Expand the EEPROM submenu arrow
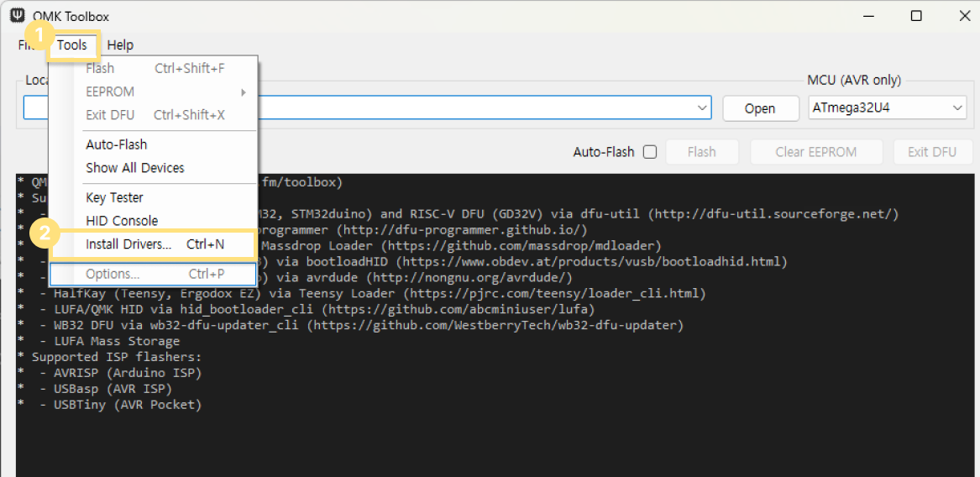 pyautogui.click(x=244, y=92)
